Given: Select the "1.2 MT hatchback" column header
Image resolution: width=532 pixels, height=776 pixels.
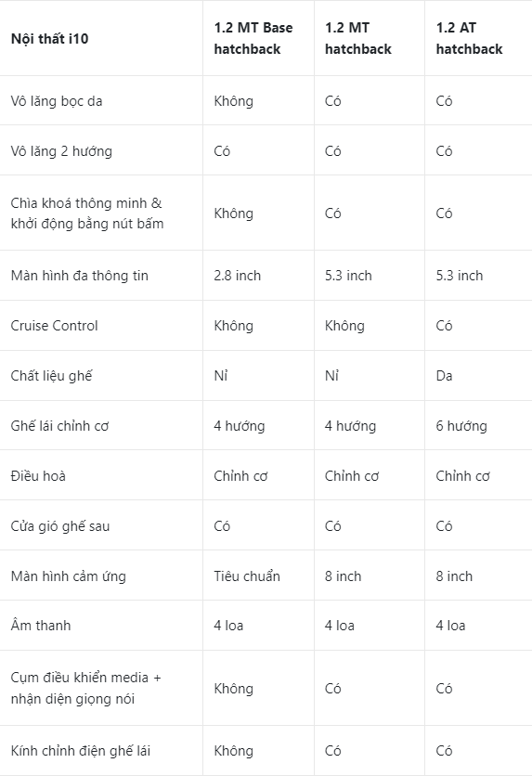Looking at the screenshot, I should (357, 38).
